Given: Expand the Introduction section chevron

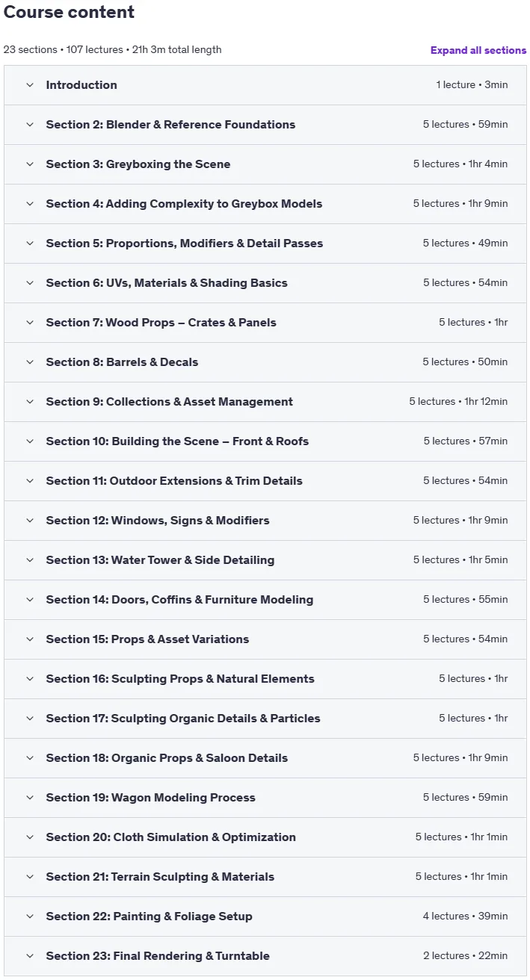Looking at the screenshot, I should 30,85.
